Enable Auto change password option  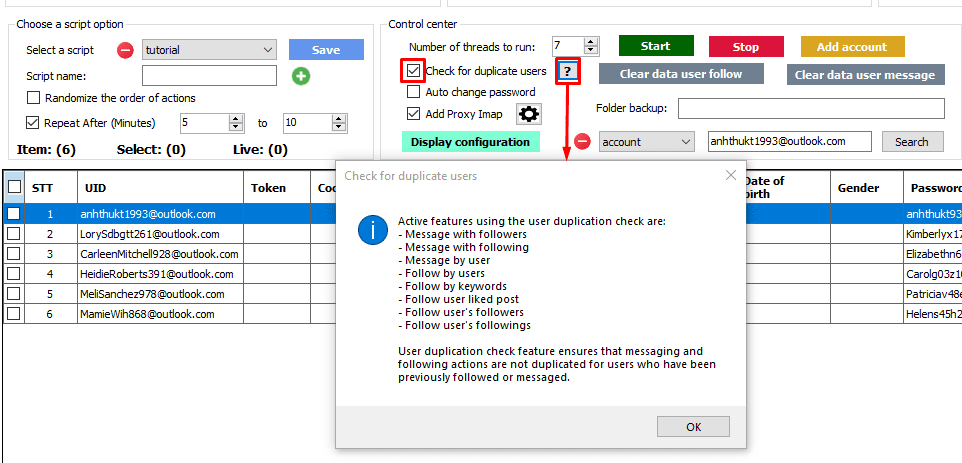[413, 92]
